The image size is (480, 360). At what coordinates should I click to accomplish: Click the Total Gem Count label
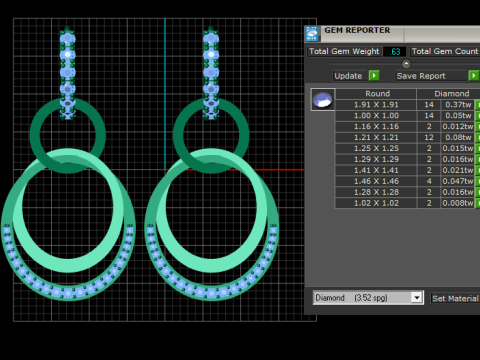tap(445, 51)
